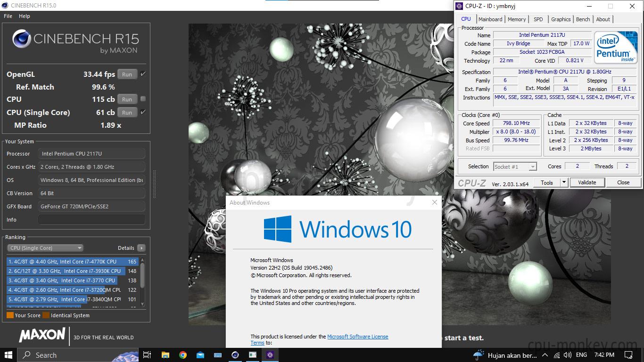Switch to the Bench tab in CPU-Z

[583, 19]
